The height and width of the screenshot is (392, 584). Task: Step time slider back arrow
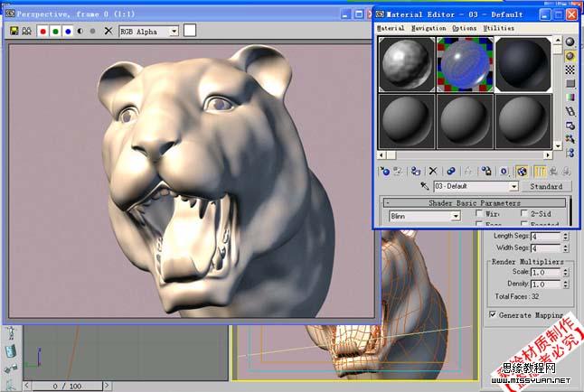click(27, 386)
